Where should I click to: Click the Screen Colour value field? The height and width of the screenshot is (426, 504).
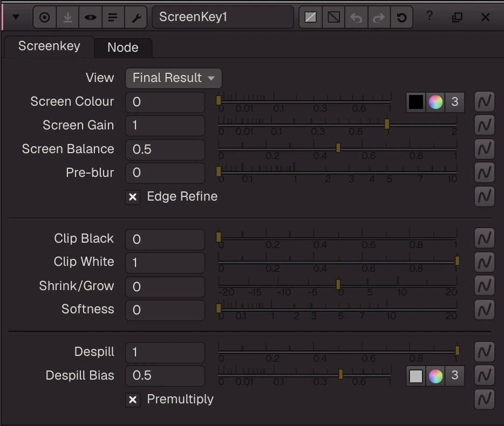pos(165,102)
